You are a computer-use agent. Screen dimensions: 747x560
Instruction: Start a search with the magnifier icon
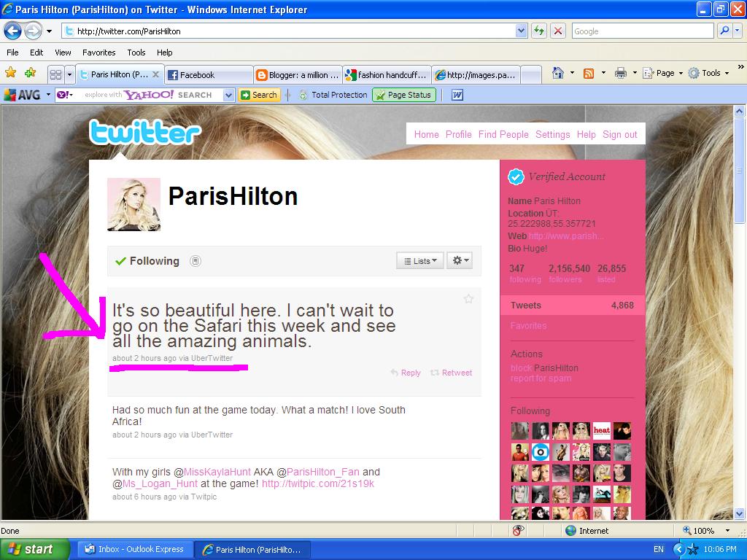(724, 31)
